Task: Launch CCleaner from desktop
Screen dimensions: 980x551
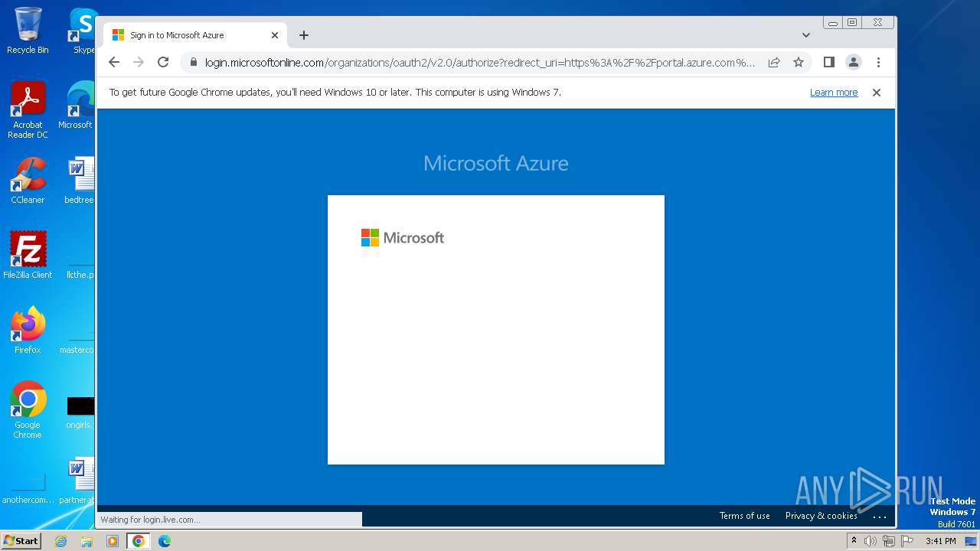Action: pos(28,181)
